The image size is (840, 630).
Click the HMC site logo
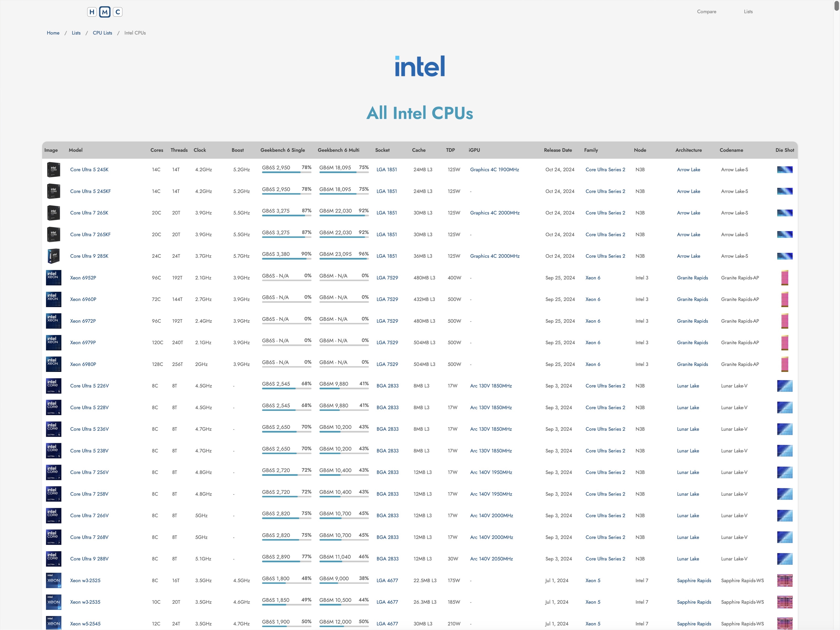coord(105,12)
